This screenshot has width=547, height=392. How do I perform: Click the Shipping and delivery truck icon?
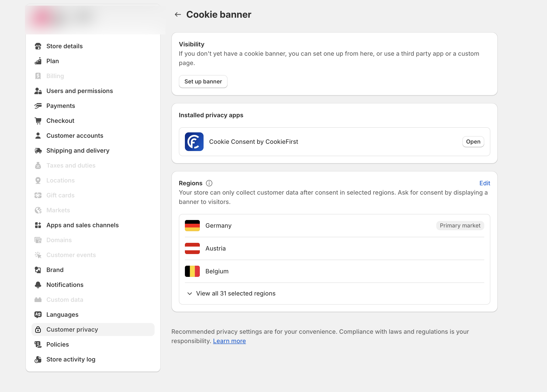click(x=38, y=150)
